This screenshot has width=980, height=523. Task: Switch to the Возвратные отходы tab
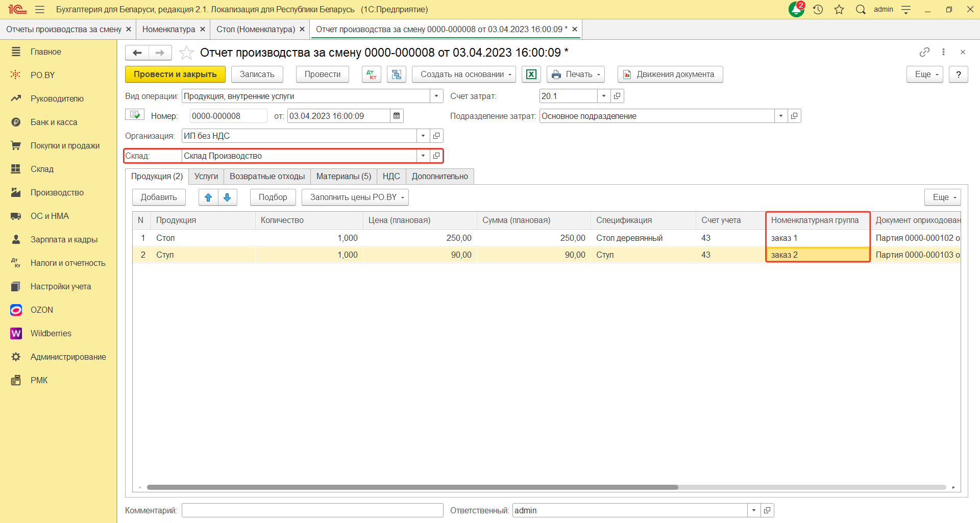pyautogui.click(x=267, y=176)
